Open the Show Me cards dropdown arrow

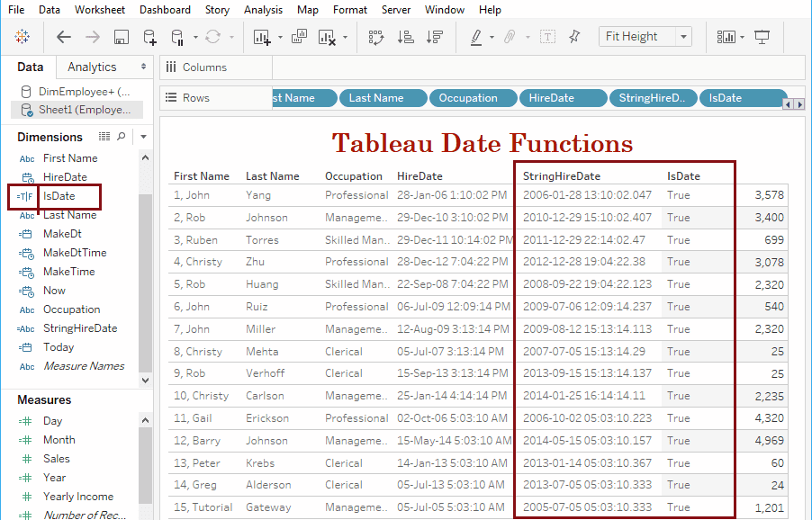tap(742, 37)
